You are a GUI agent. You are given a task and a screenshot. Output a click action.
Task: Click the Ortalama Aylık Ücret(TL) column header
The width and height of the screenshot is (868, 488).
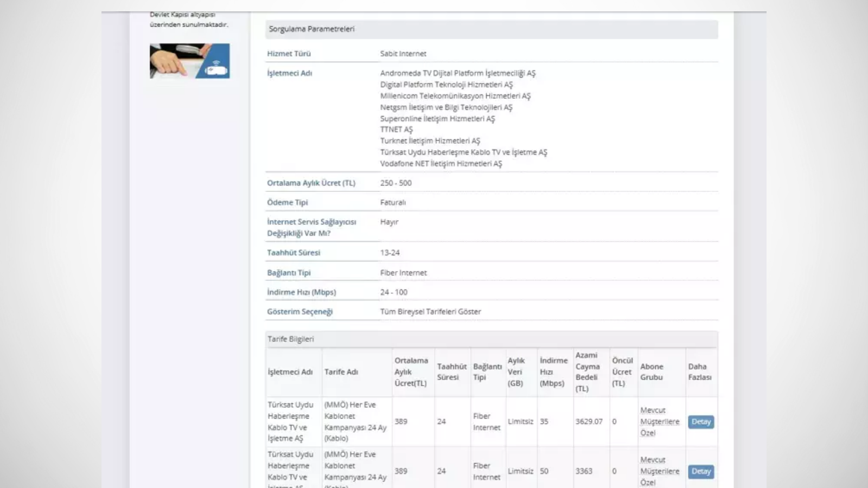(x=411, y=372)
